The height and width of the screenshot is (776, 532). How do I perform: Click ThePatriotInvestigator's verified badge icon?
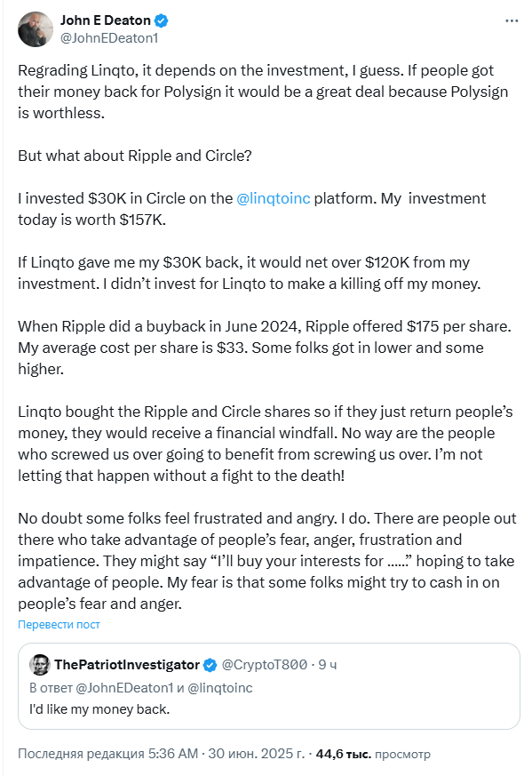(x=210, y=665)
